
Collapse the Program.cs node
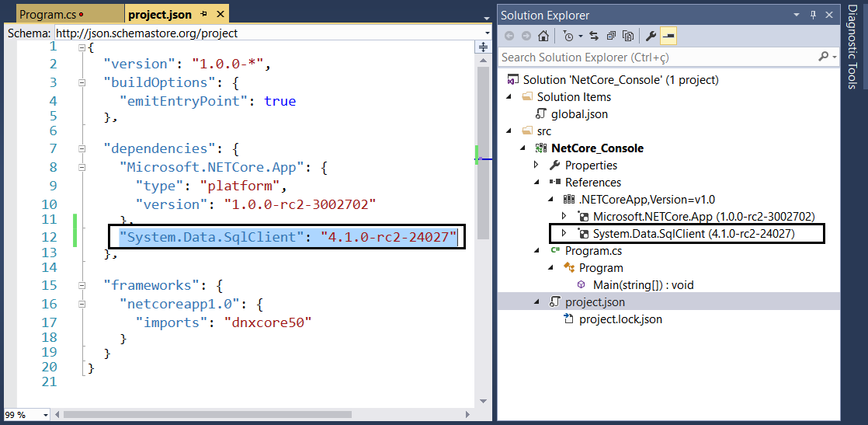coord(536,251)
